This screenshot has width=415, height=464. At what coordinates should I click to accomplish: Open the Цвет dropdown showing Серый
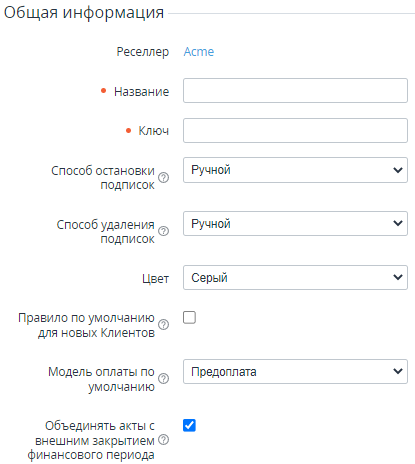(295, 277)
